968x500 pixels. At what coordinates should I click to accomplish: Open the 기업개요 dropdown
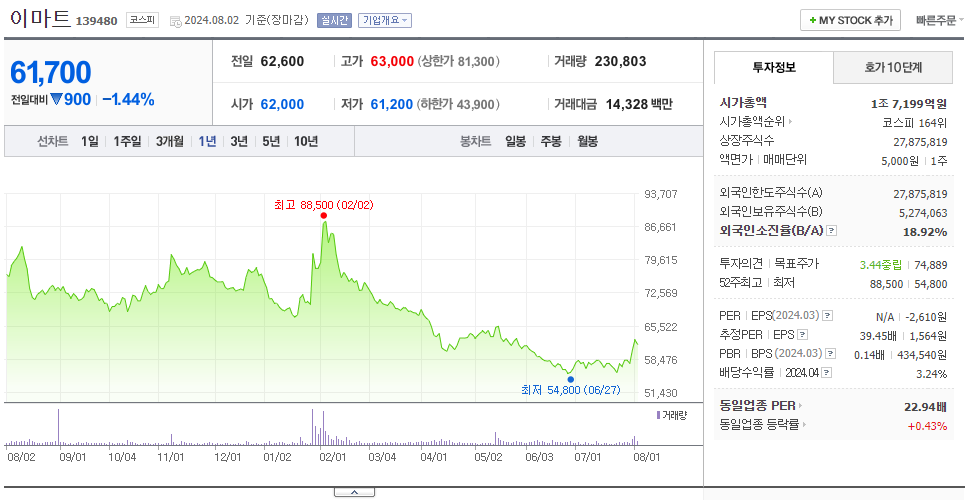point(385,20)
